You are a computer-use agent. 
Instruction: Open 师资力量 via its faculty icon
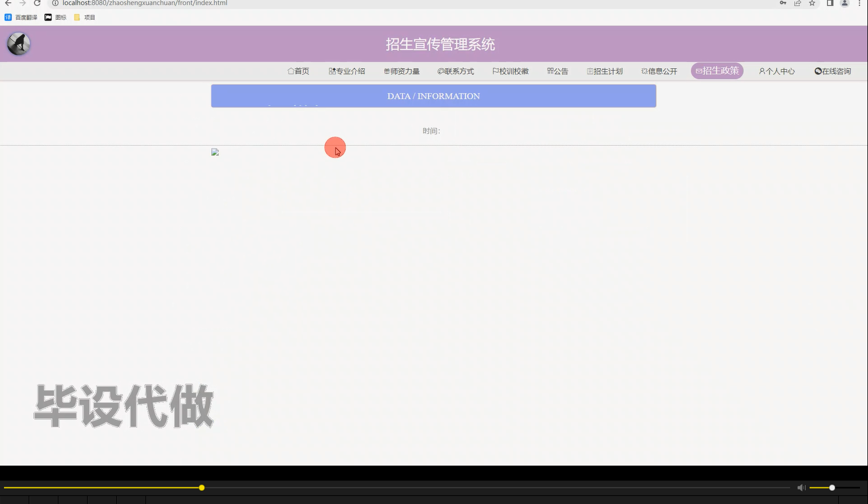click(x=386, y=71)
